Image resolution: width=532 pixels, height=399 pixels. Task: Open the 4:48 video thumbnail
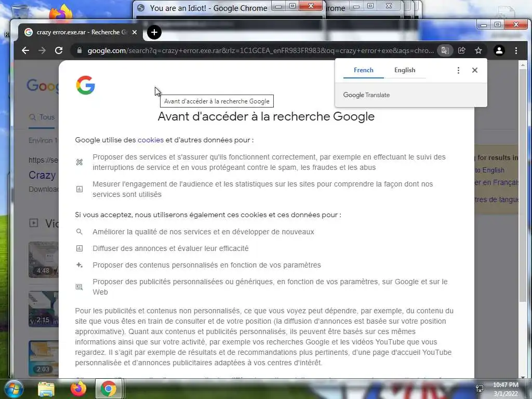click(x=44, y=260)
